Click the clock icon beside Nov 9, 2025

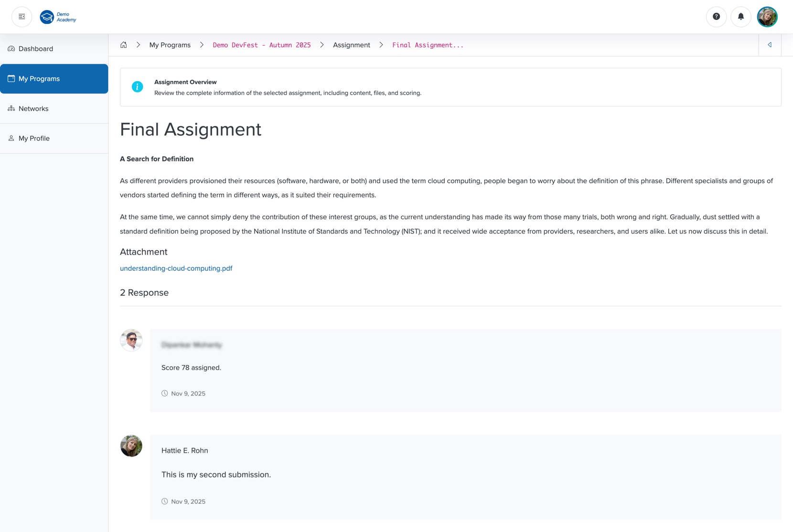tap(166, 393)
